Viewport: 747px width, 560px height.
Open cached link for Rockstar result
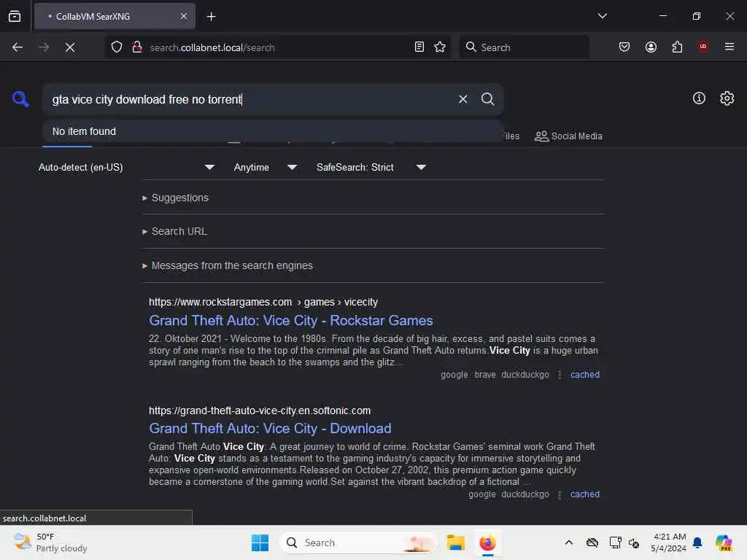(x=585, y=375)
